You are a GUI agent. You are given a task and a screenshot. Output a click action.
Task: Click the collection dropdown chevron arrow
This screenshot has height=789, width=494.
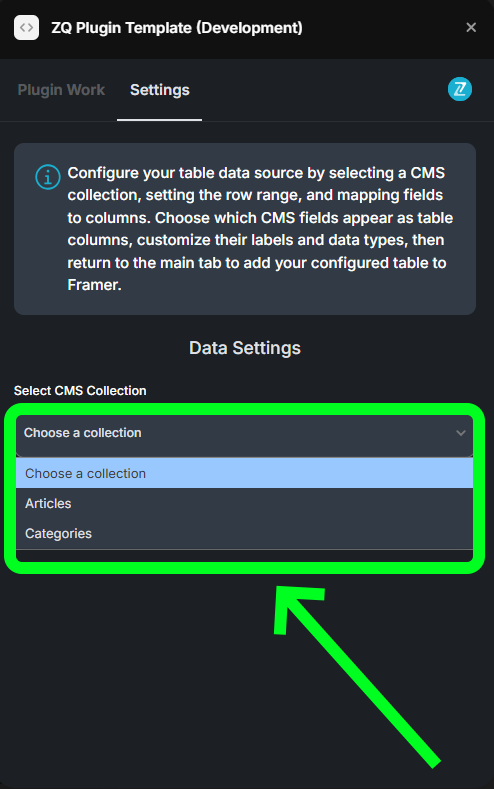click(460, 433)
